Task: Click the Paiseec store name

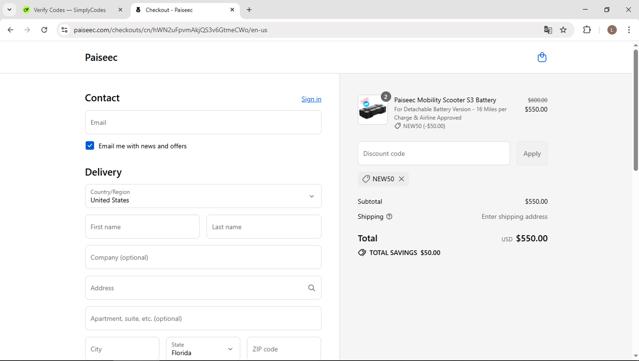Action: [x=101, y=57]
